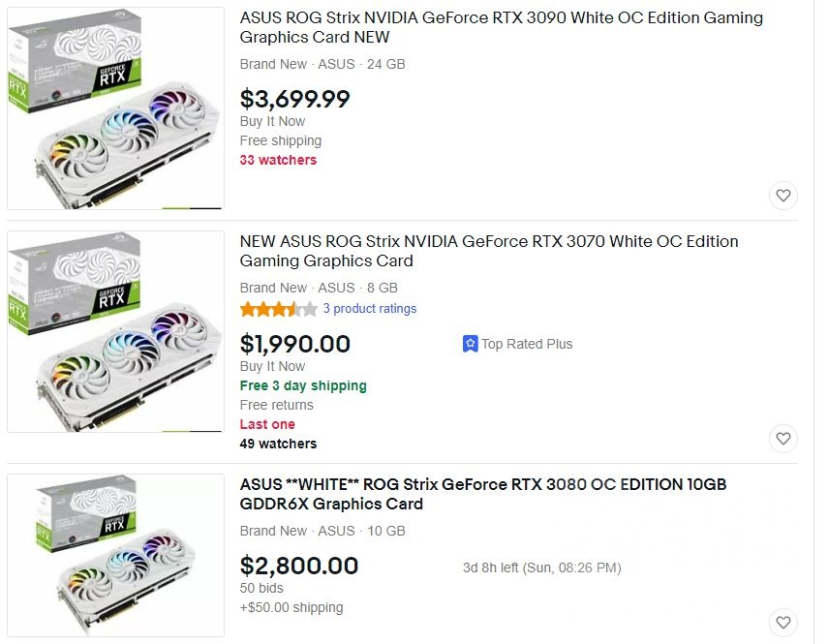Image resolution: width=828 pixels, height=644 pixels.
Task: Click the Top Rated Plus badge icon
Action: 471,344
